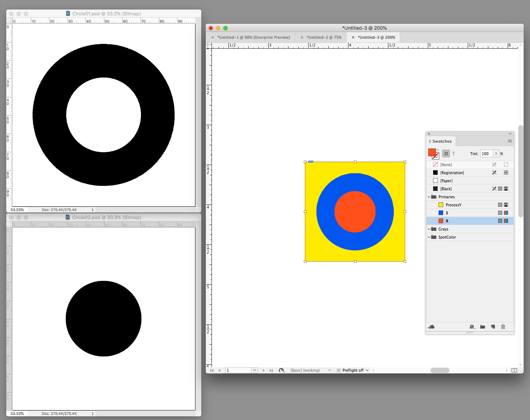Enable Formatting Affects Container button
Screen dimensions: 530x420
[446, 154]
